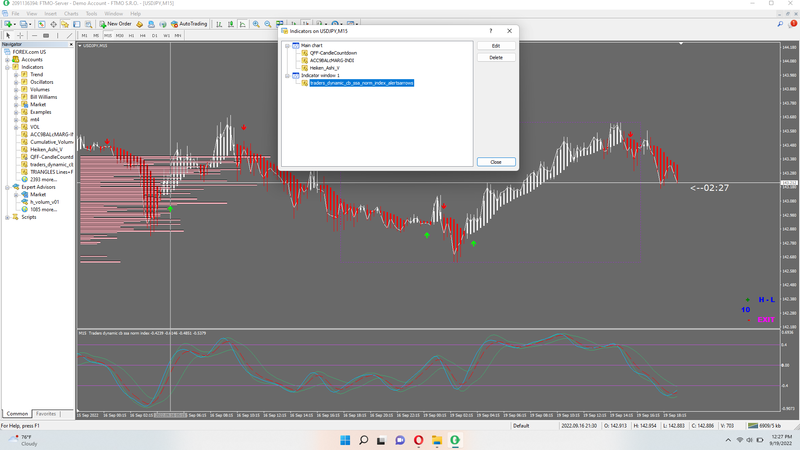Click the Zoom Out magnifier icon

(267, 23)
